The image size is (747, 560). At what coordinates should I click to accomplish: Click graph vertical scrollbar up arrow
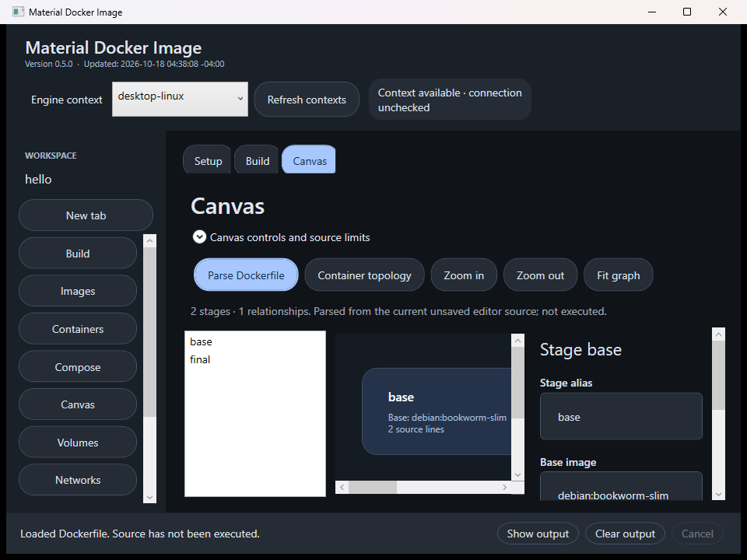[518, 341]
